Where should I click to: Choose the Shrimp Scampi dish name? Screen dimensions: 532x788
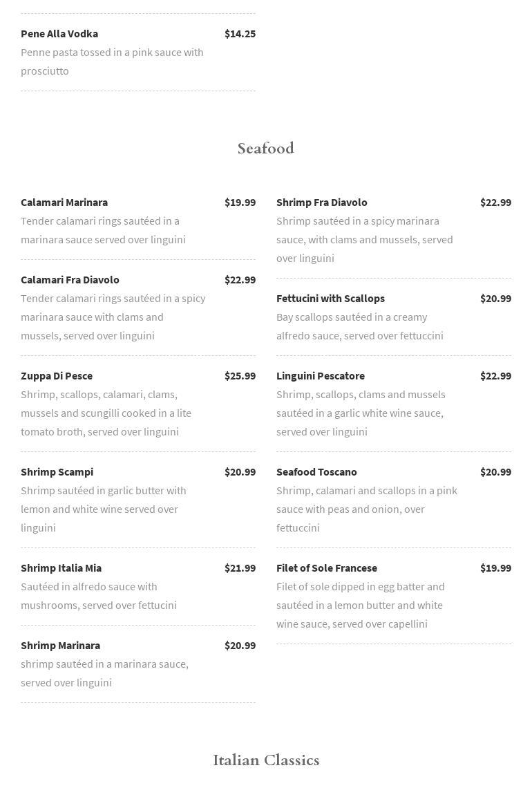click(57, 472)
